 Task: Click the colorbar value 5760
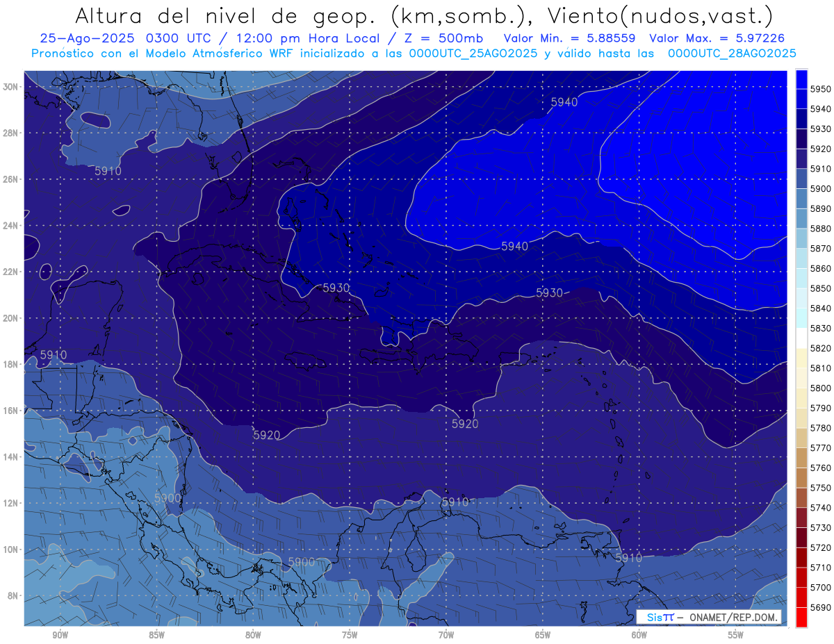tap(820, 468)
